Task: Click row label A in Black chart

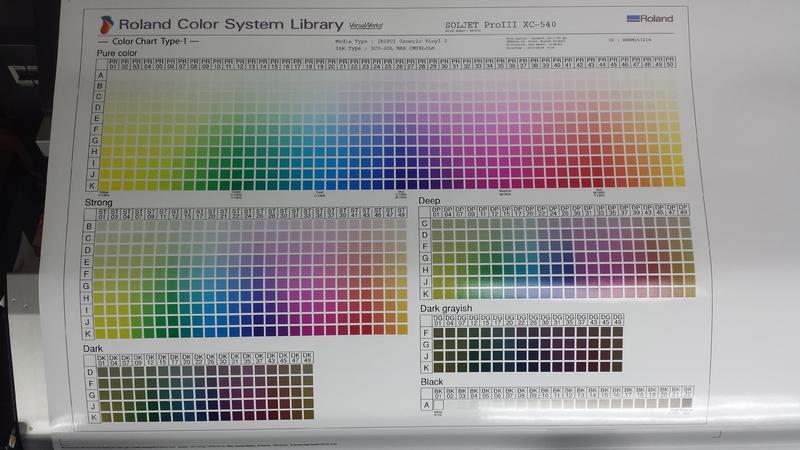Action: 427,405
